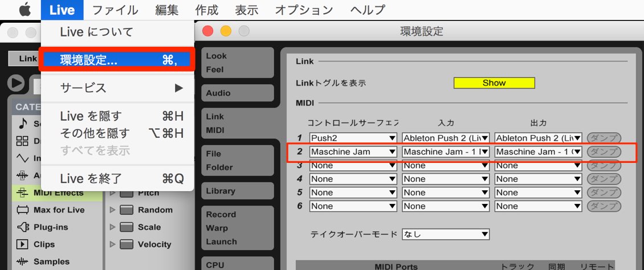
Task: Choose Live について menu entry
Action: pos(117,32)
